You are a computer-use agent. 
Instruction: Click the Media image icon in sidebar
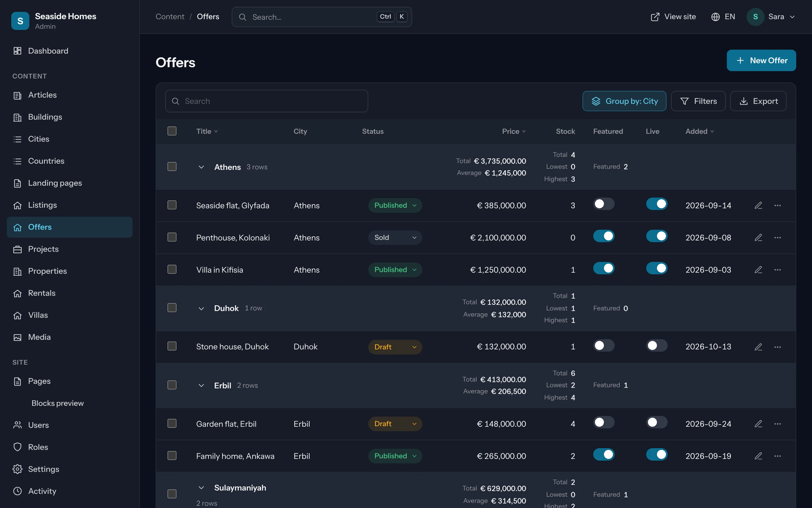17,337
